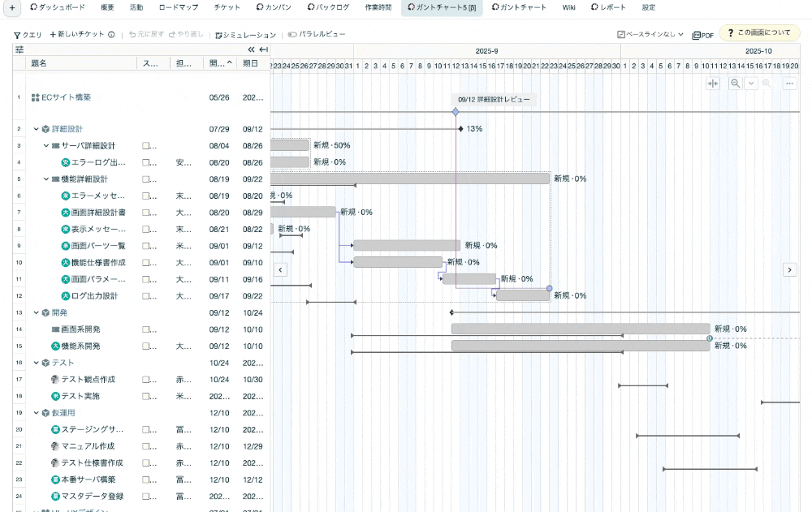Open the chart more options ellipsis
The image size is (812, 512).
coord(789,84)
